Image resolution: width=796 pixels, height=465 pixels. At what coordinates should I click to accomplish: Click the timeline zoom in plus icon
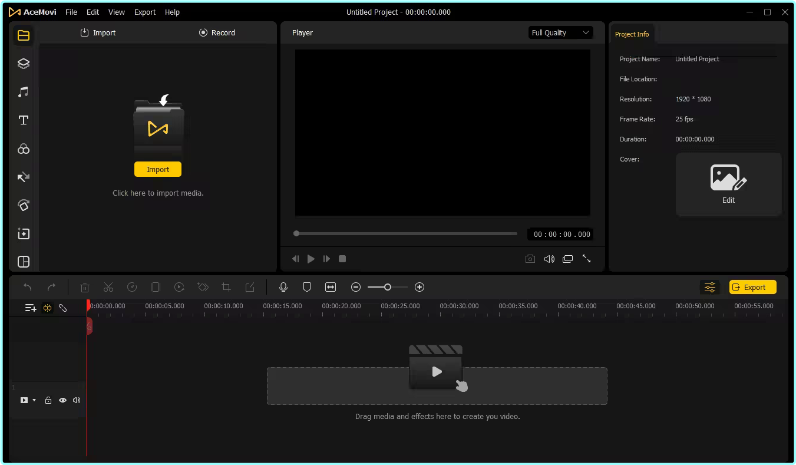tap(419, 287)
